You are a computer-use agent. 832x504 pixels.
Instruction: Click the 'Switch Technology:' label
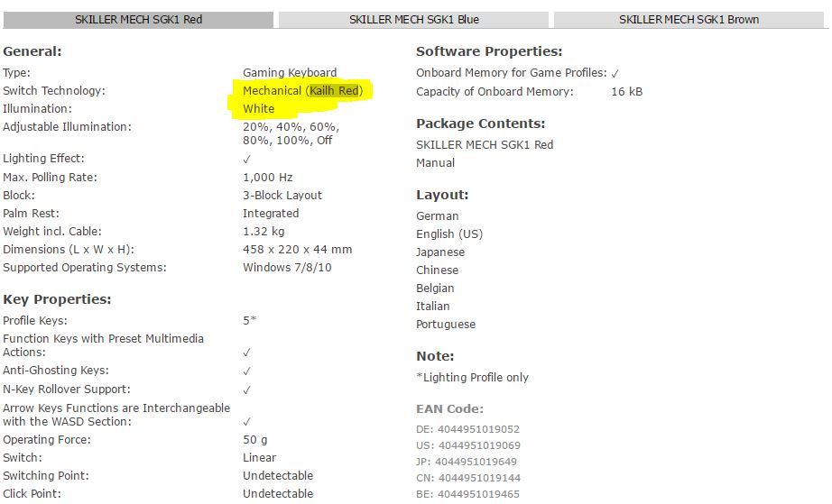(54, 91)
